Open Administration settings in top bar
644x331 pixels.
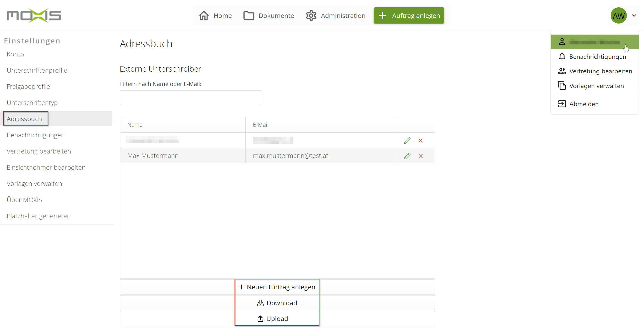point(336,15)
